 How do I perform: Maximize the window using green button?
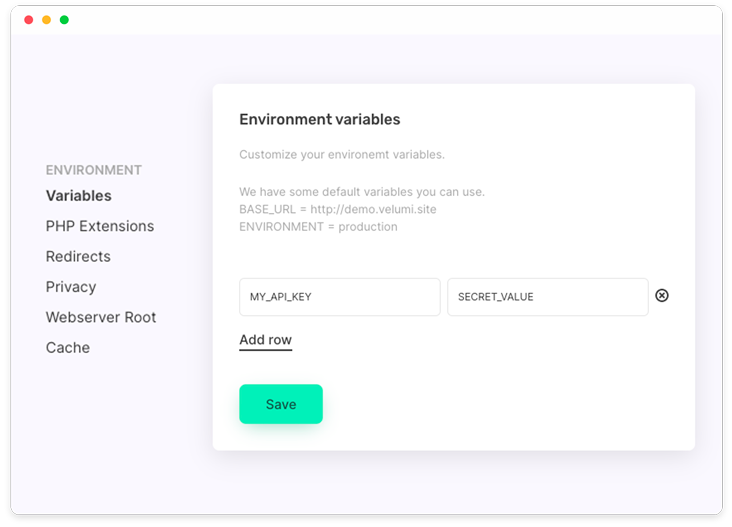pyautogui.click(x=64, y=20)
